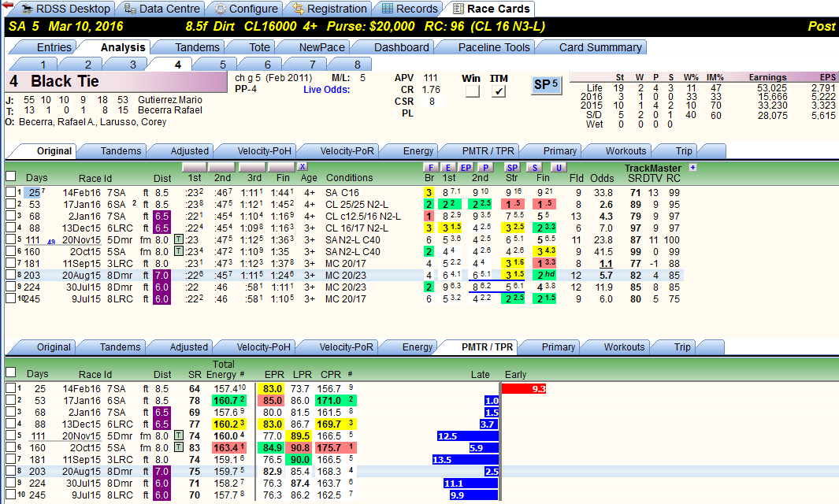Screen dimensions: 839x504
Task: Click the blue 12.5 Late bar
Action: point(468,436)
